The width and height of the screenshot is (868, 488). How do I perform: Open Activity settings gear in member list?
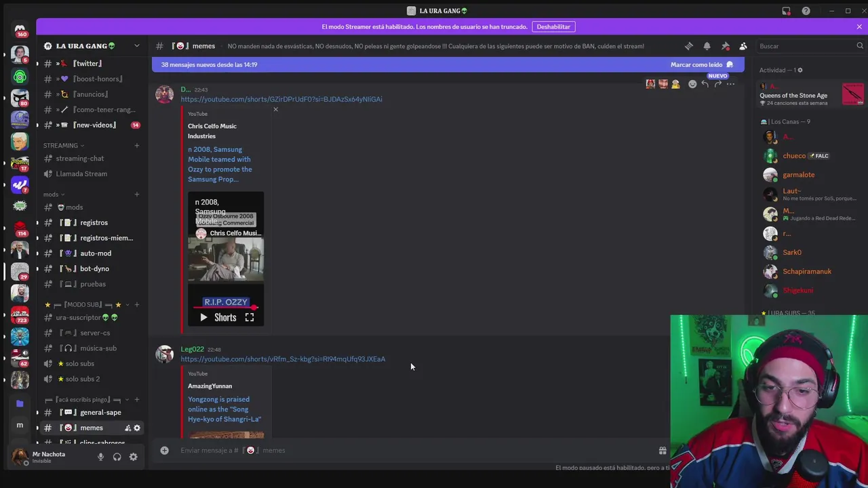(x=800, y=70)
